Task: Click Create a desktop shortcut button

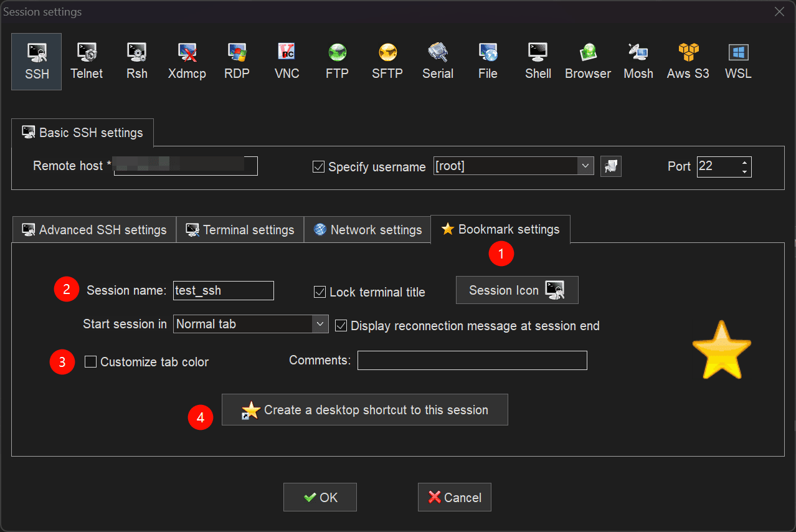Action: click(365, 410)
